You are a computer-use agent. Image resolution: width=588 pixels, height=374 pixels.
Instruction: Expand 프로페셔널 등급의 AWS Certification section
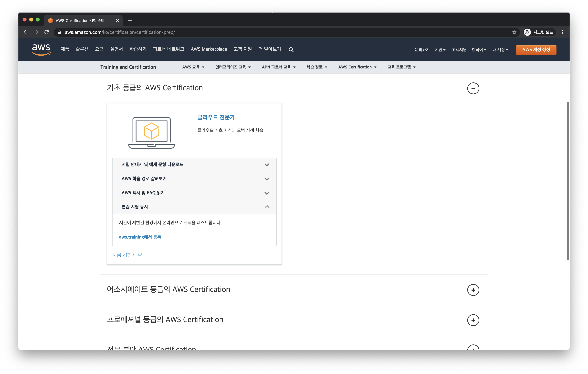(x=473, y=320)
